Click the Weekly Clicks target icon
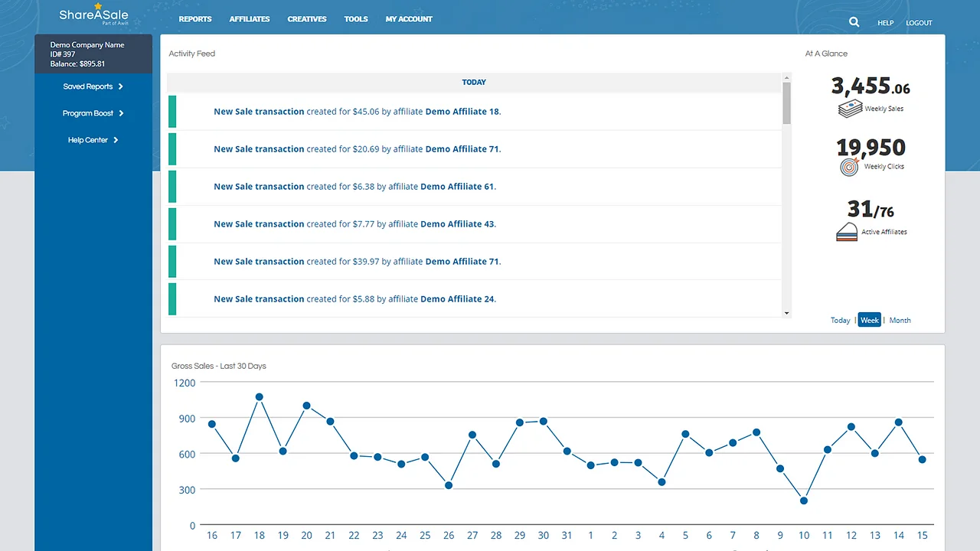 coord(849,167)
